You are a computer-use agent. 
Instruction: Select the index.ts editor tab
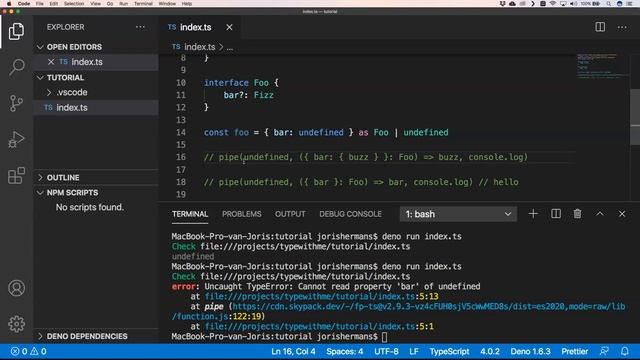[x=200, y=27]
